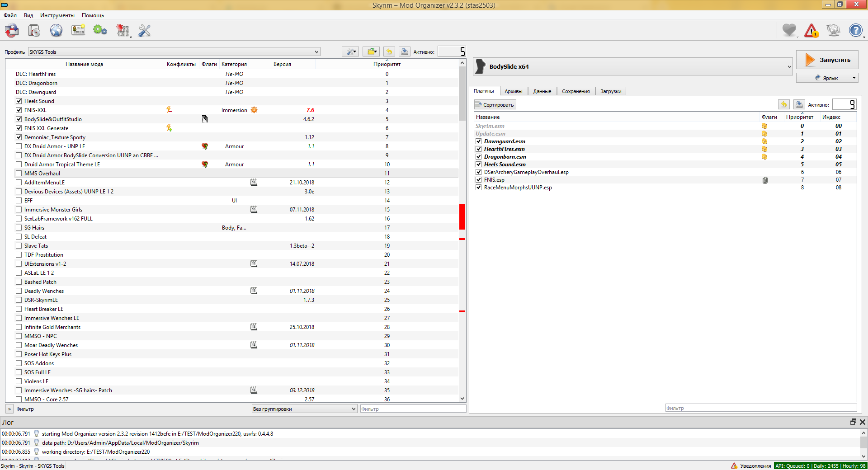Click restore backup icon above mod list

pyautogui.click(x=389, y=52)
